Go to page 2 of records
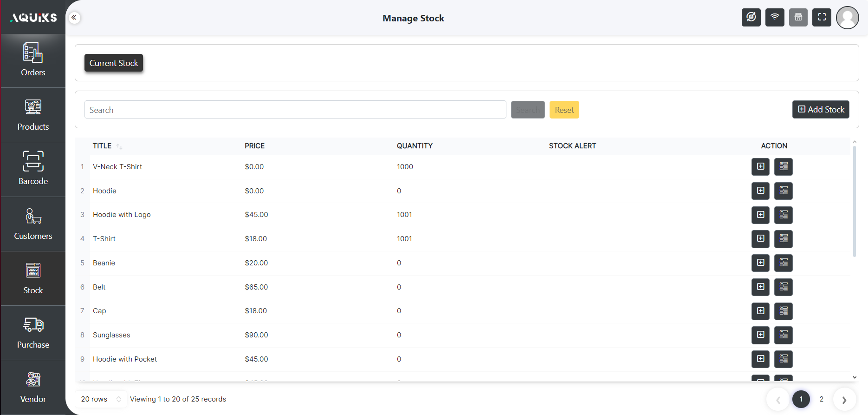 tap(822, 399)
